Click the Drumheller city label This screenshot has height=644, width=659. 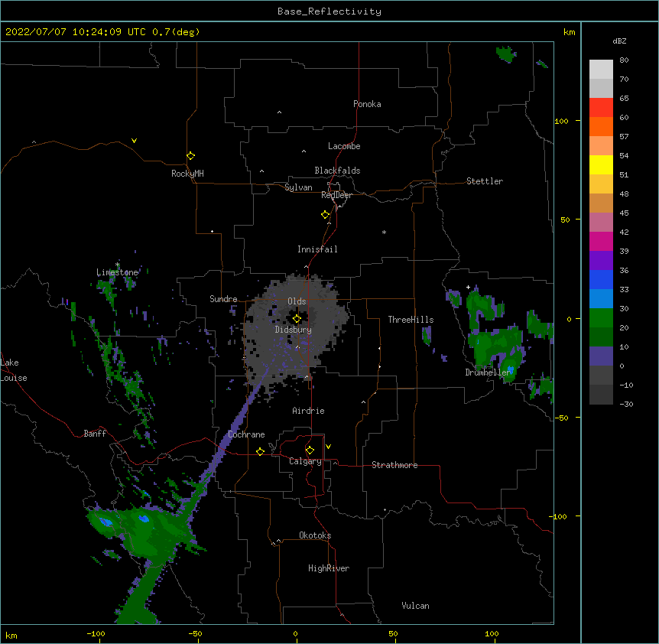pyautogui.click(x=488, y=372)
